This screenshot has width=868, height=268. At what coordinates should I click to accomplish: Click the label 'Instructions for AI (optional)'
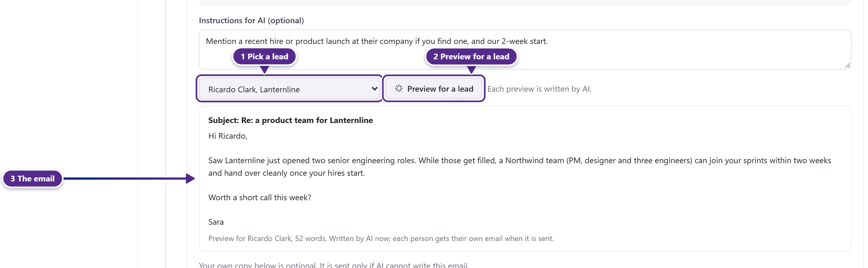pyautogui.click(x=251, y=21)
